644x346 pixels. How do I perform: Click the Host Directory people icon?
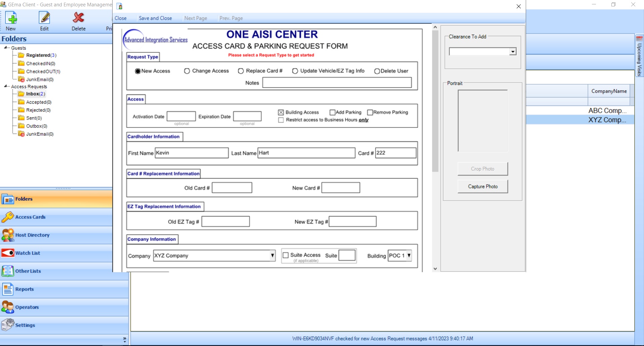pos(8,235)
